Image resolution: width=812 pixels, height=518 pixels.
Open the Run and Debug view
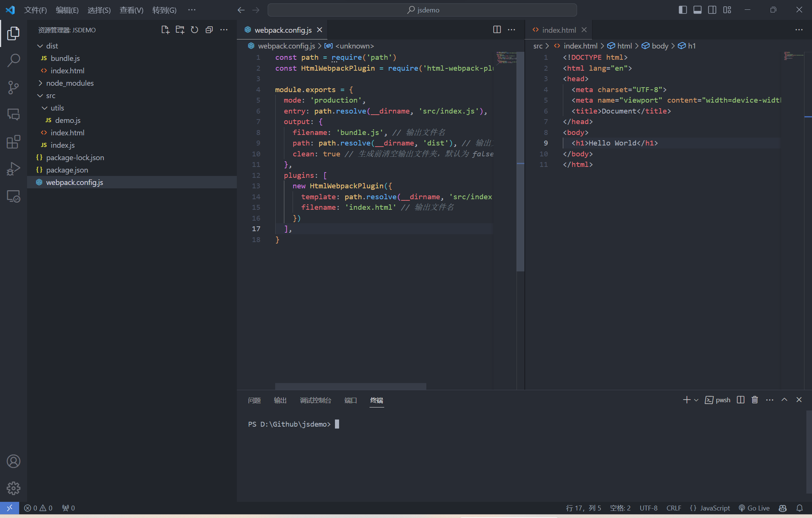[x=14, y=169]
